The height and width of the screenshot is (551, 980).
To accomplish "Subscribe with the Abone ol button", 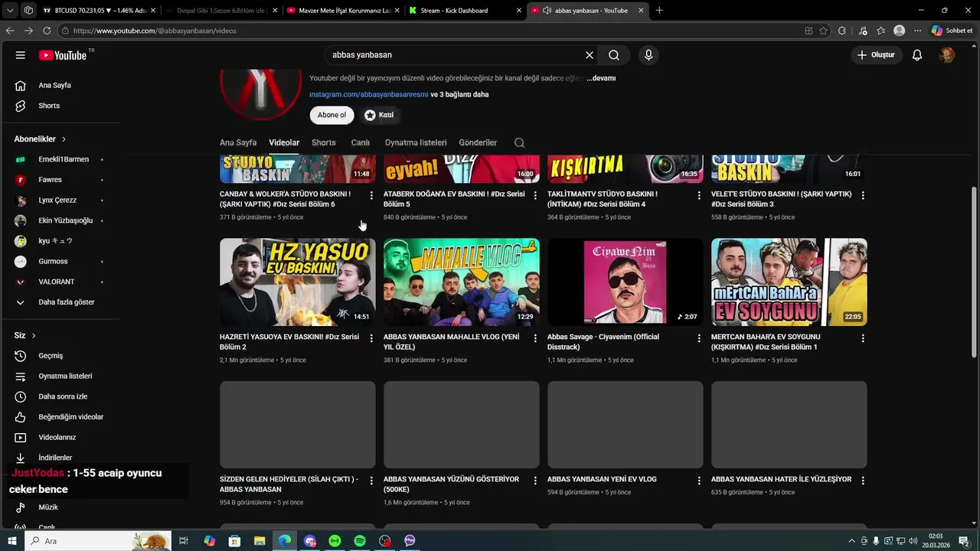I will click(332, 115).
